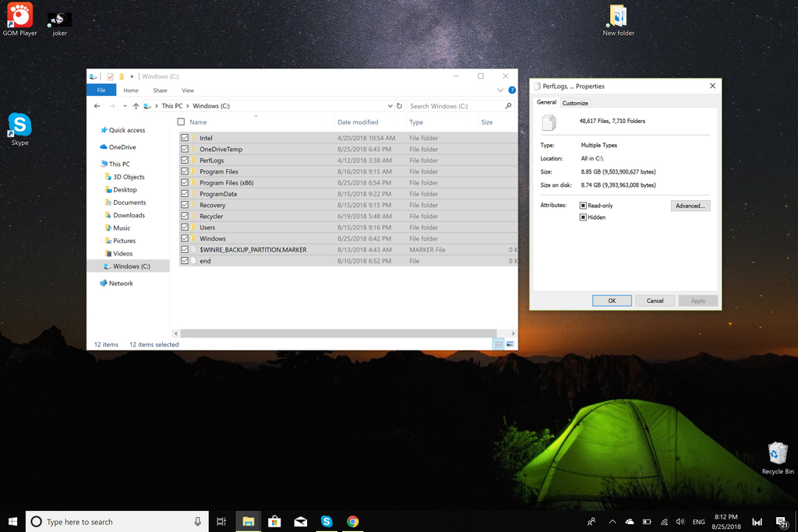Open the People icon in system tray

[591, 521]
